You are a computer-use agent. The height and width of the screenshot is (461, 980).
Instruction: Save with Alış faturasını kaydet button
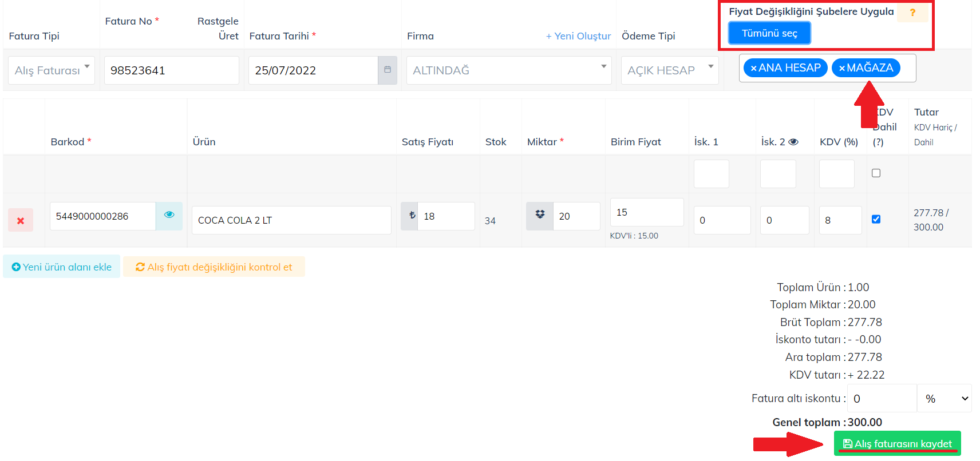point(897,443)
